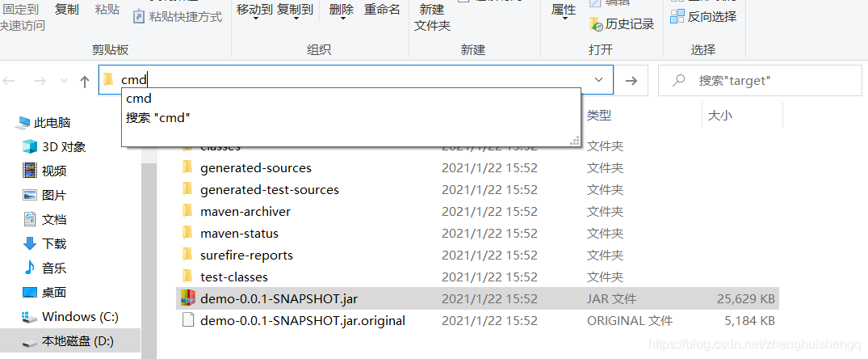868x359 pixels.
Task: Click the Paste button in clipboard group
Action: [107, 10]
